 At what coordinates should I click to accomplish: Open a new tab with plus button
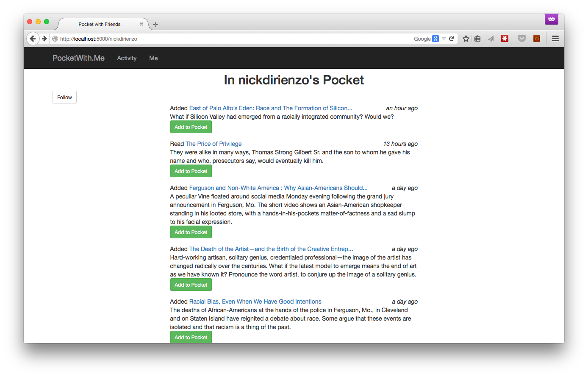pos(155,25)
